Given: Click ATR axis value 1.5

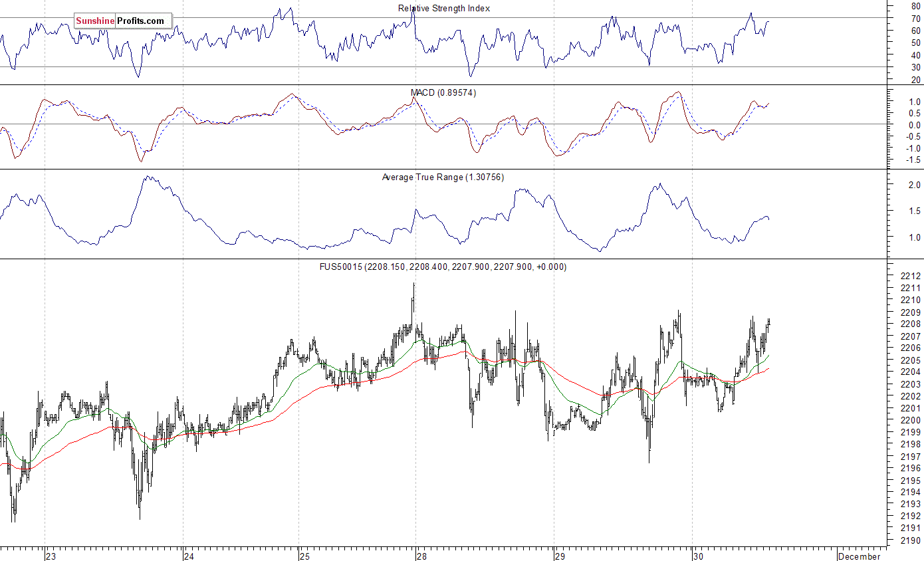Looking at the screenshot, I should [914, 211].
